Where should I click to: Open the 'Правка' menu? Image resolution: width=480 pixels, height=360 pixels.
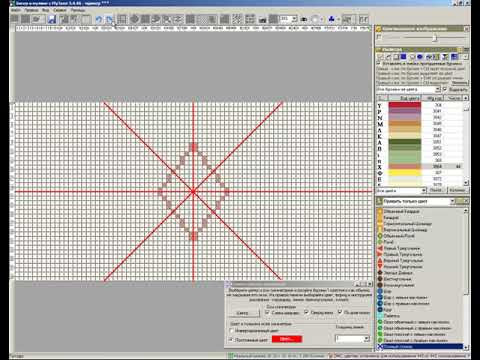31,10
